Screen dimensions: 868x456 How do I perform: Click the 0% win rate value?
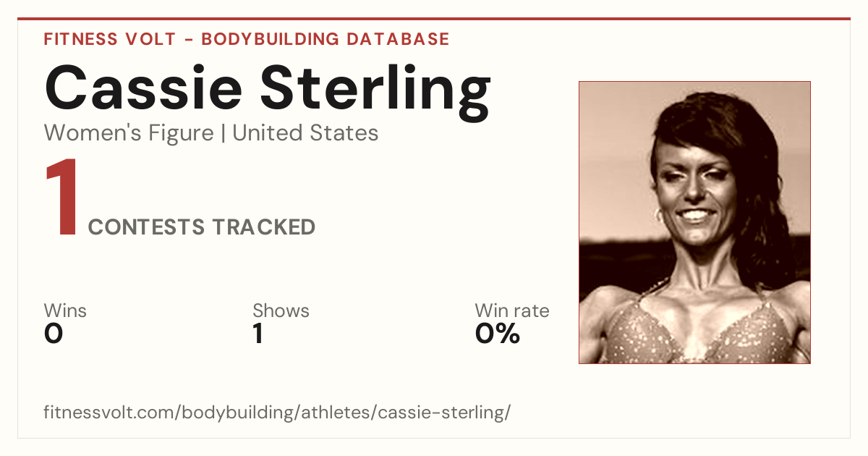(498, 334)
